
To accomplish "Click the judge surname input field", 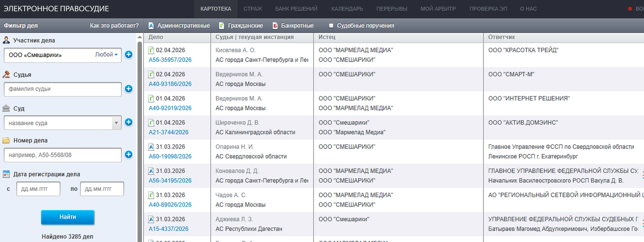I will click(x=62, y=89).
